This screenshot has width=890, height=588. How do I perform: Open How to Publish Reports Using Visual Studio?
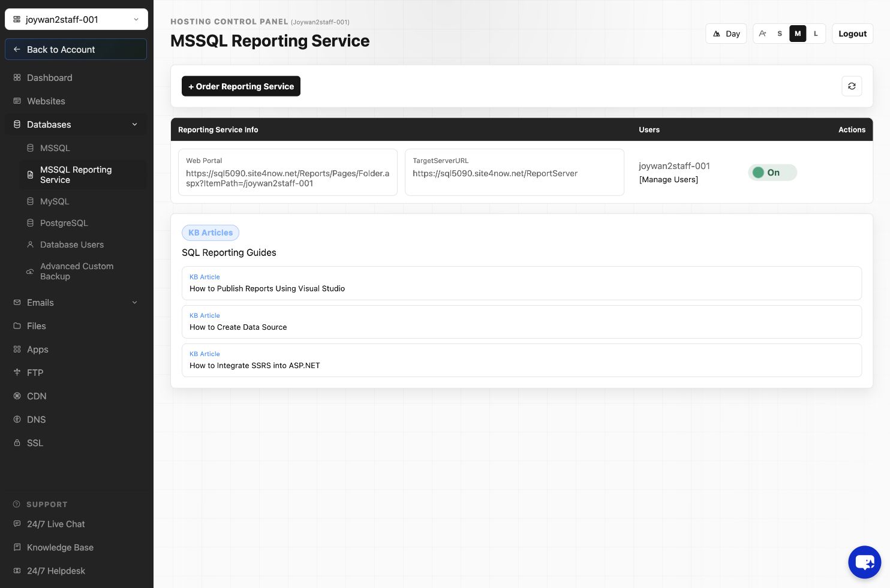click(x=522, y=283)
